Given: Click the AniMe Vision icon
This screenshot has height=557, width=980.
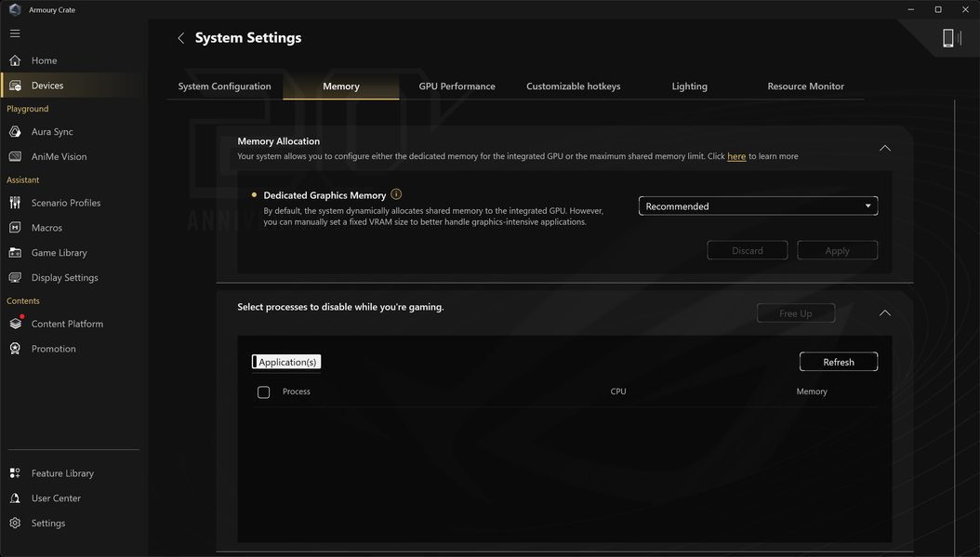Looking at the screenshot, I should coord(15,157).
